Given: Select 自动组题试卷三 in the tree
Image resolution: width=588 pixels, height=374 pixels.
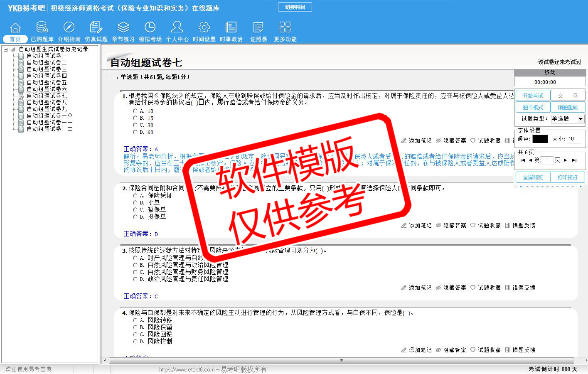Looking at the screenshot, I should pos(47,69).
